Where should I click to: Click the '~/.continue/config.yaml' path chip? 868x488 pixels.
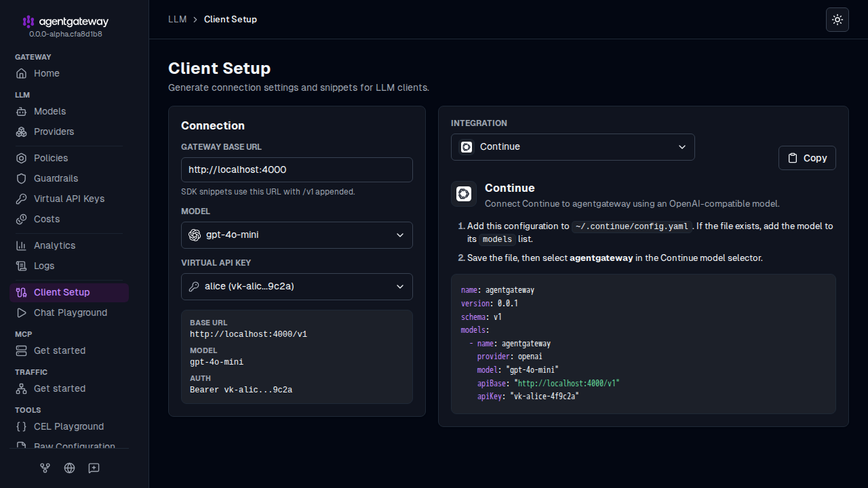tap(632, 226)
